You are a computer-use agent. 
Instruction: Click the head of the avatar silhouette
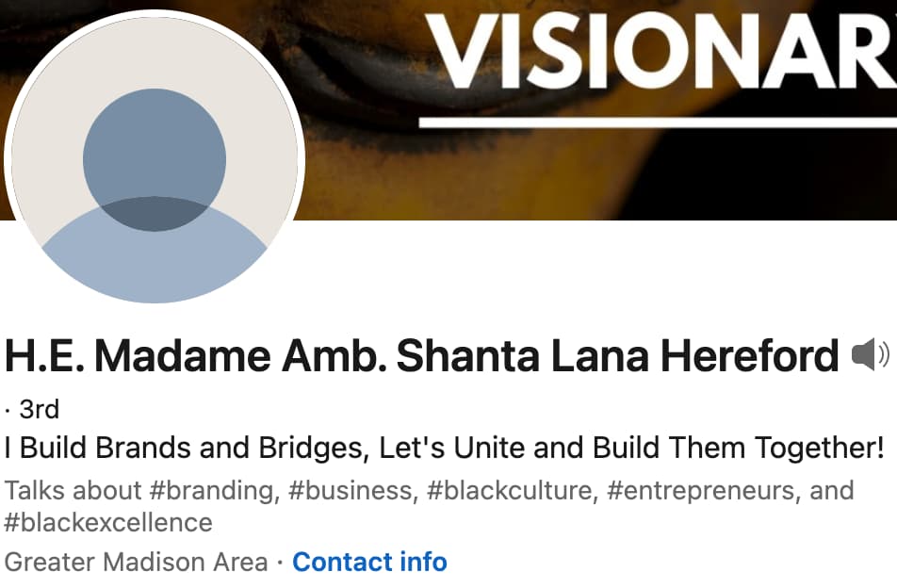click(154, 155)
